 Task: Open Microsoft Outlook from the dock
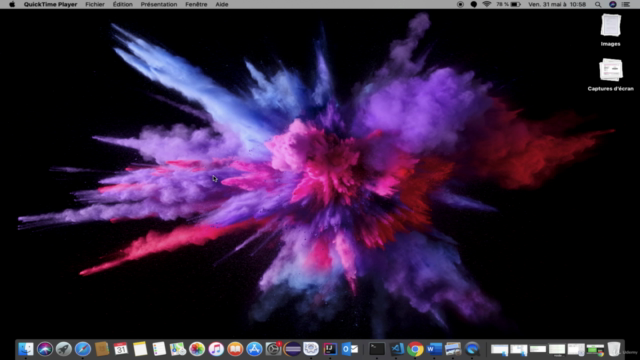pyautogui.click(x=350, y=349)
